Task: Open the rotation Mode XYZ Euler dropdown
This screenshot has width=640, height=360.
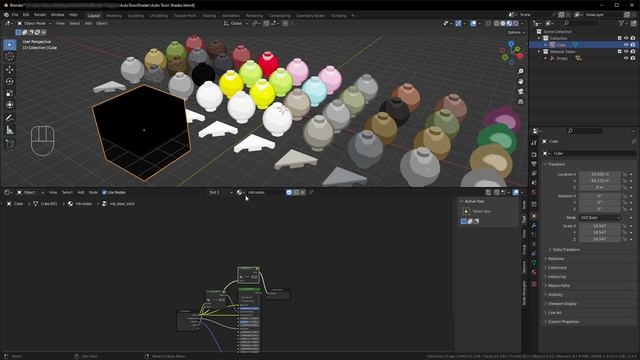Action: pos(600,218)
